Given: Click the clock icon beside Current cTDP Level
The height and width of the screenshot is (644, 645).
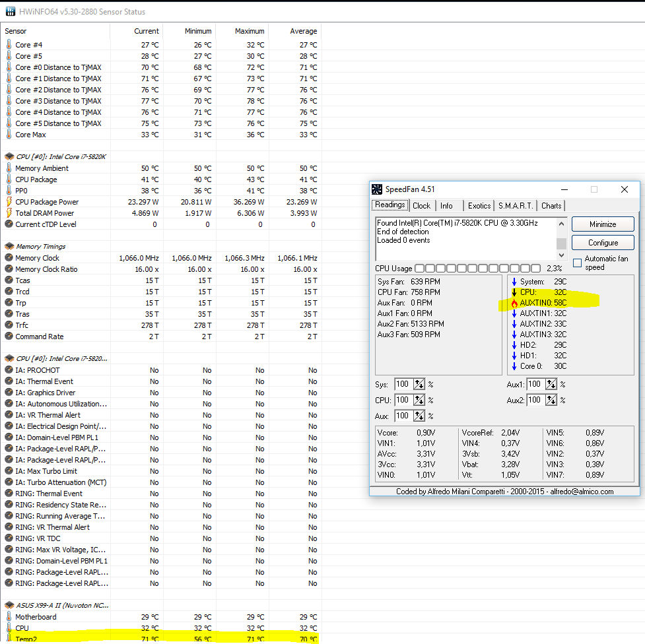Looking at the screenshot, I should coord(9,224).
